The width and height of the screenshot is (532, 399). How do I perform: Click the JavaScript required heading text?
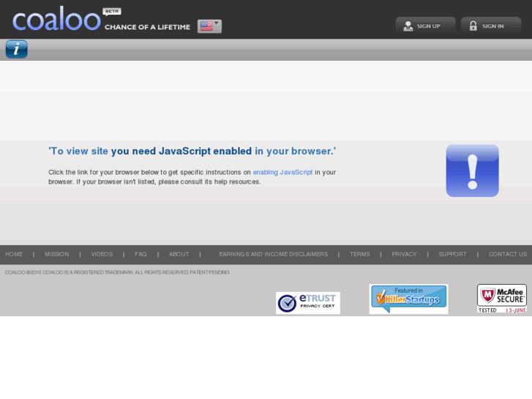(x=192, y=151)
